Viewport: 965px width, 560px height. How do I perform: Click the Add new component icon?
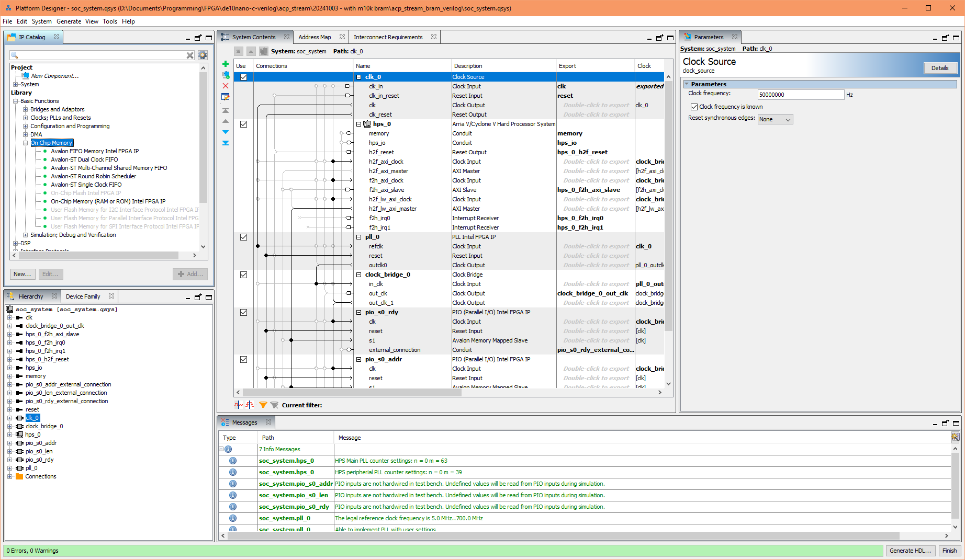226,63
